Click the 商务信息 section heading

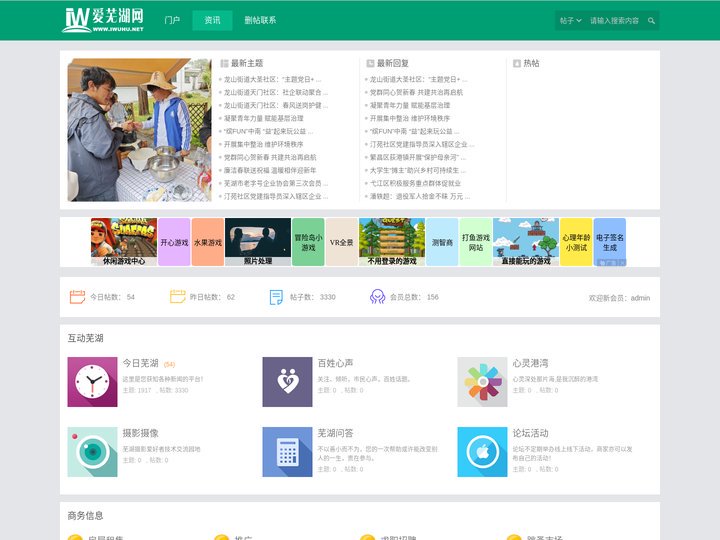click(x=85, y=516)
